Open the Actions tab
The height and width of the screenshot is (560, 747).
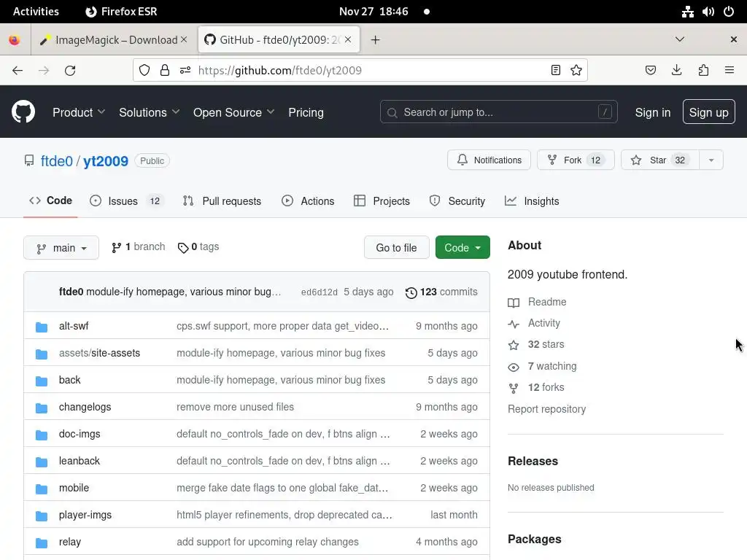308,201
